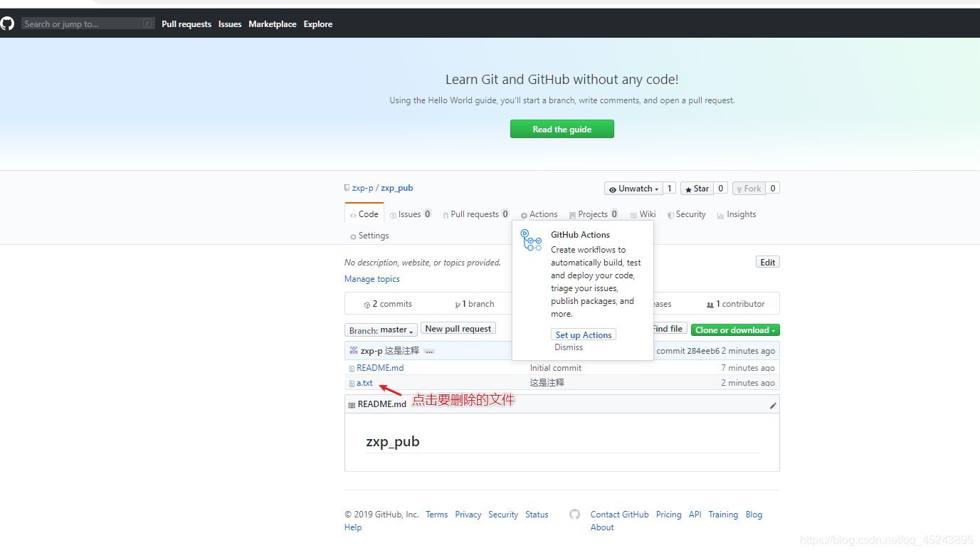
Task: Open the Branch: master dropdown
Action: (x=381, y=330)
